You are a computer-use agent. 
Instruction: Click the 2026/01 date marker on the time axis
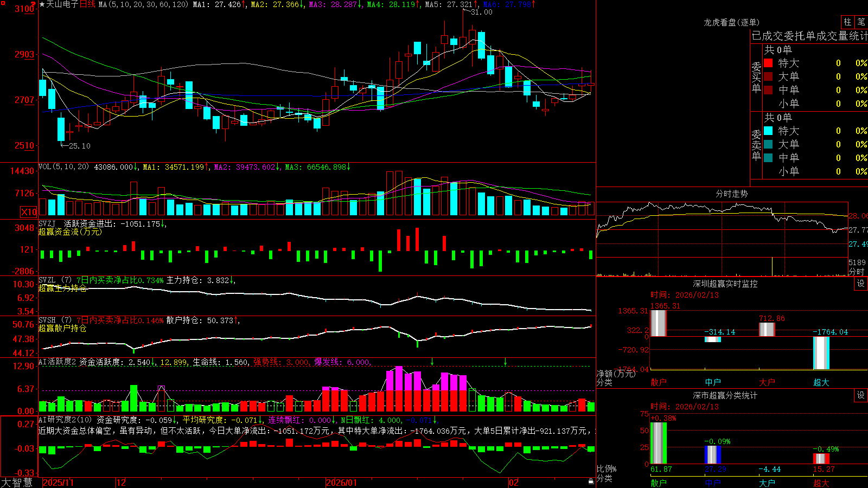[341, 483]
